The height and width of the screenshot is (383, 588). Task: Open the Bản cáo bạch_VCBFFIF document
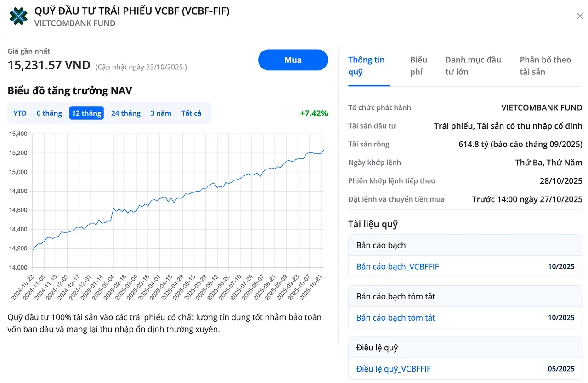[397, 266]
